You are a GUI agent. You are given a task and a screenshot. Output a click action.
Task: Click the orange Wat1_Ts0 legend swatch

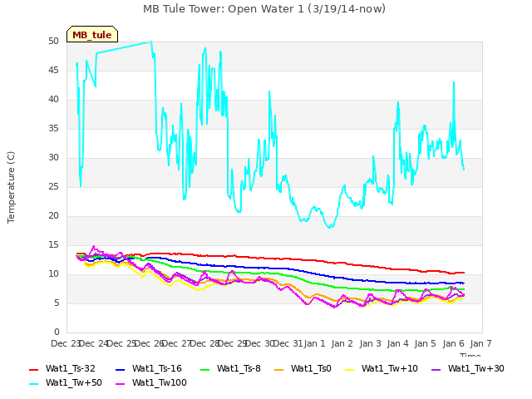coord(279,369)
